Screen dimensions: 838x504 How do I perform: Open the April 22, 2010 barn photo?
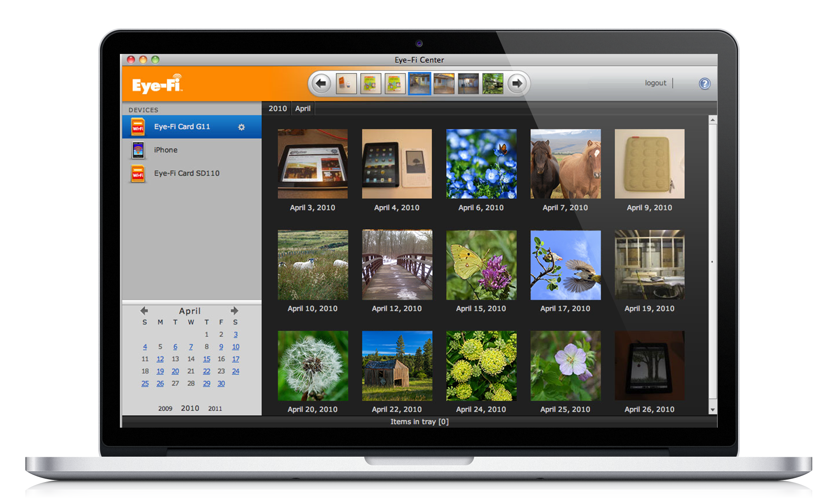point(397,366)
